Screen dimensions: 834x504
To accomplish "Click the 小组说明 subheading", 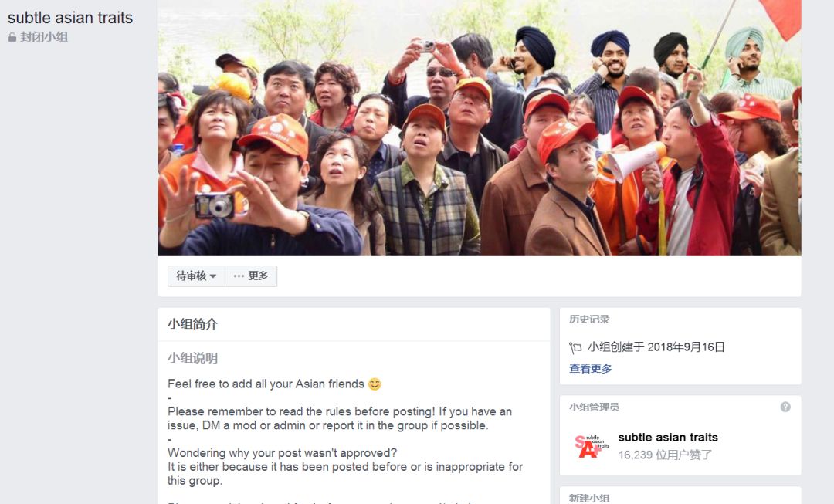I will tap(192, 358).
